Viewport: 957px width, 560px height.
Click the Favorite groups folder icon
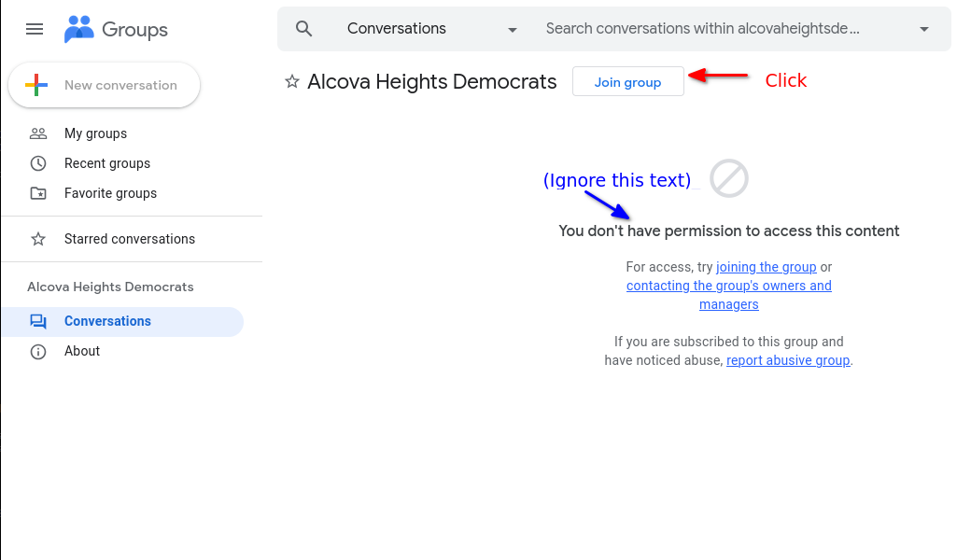coord(38,193)
